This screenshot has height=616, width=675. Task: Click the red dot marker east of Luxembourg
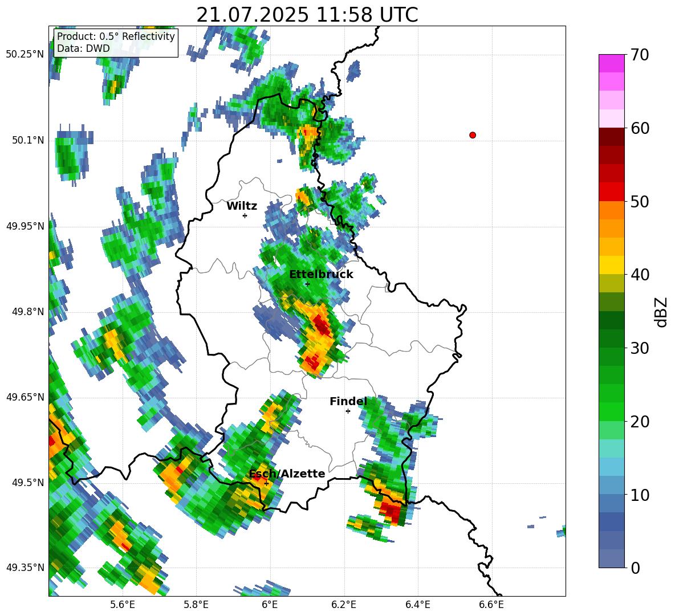[472, 135]
